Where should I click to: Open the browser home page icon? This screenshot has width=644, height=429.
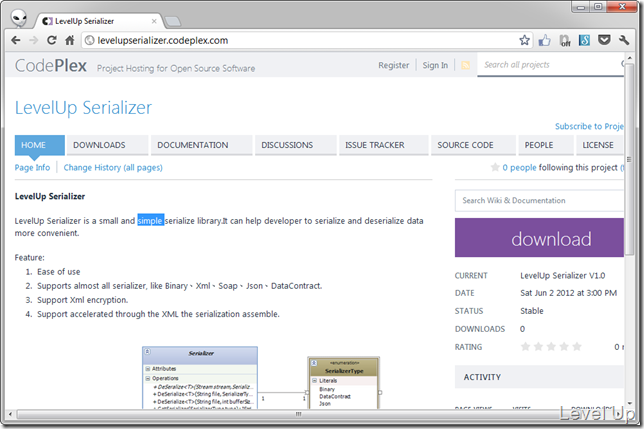pyautogui.click(x=69, y=40)
